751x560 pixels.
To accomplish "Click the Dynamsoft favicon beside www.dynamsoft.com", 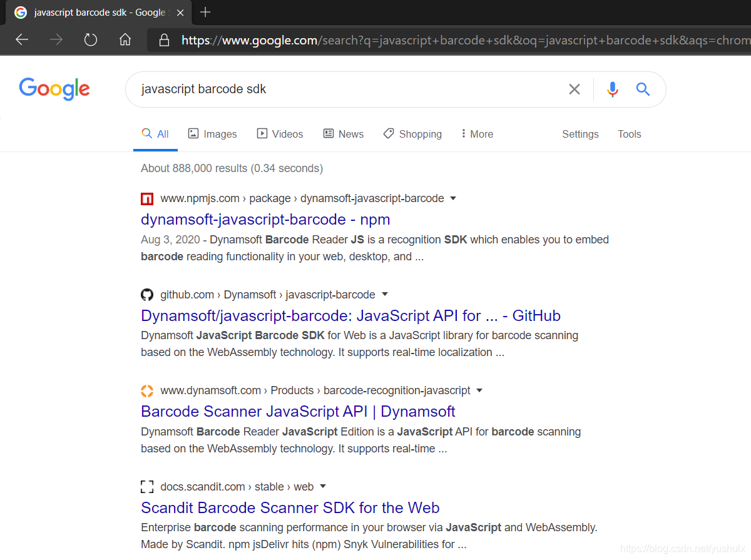I will click(x=147, y=391).
